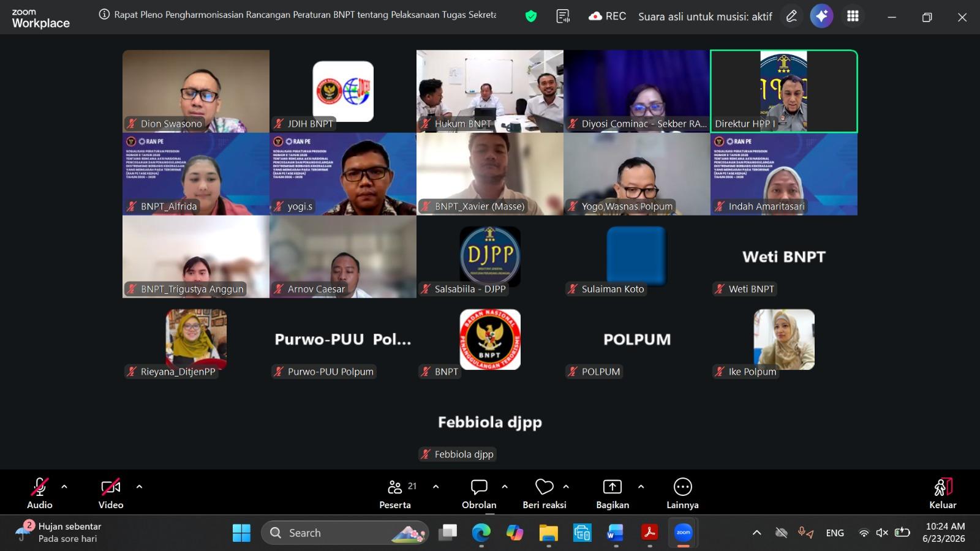Expand the Bagikan options chevron
Image resolution: width=980 pixels, height=551 pixels.
(x=641, y=487)
